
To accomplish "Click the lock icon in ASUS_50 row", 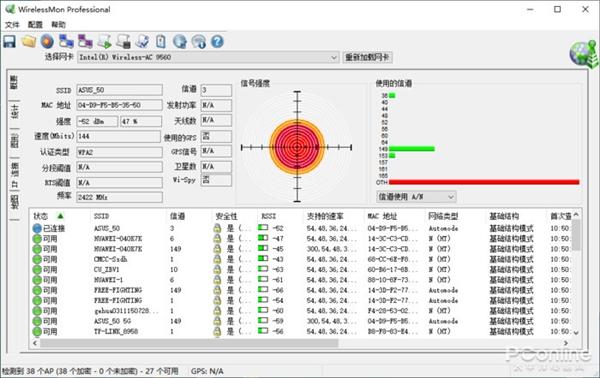I will pyautogui.click(x=217, y=228).
